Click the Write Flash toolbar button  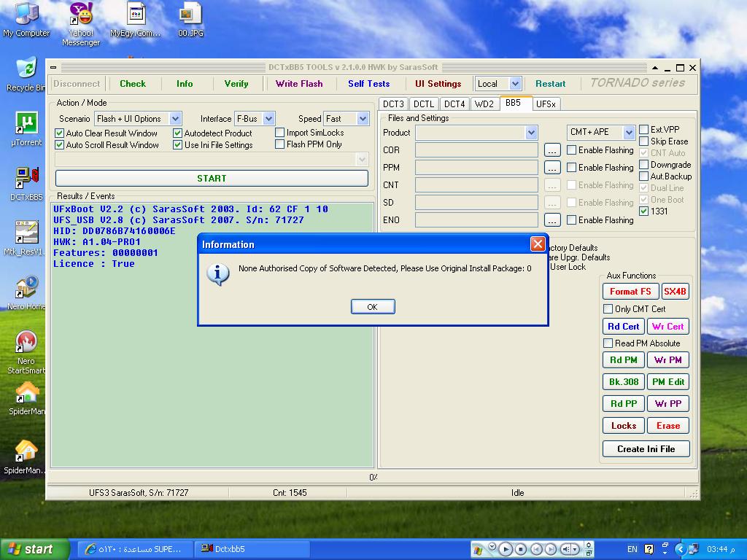click(299, 84)
